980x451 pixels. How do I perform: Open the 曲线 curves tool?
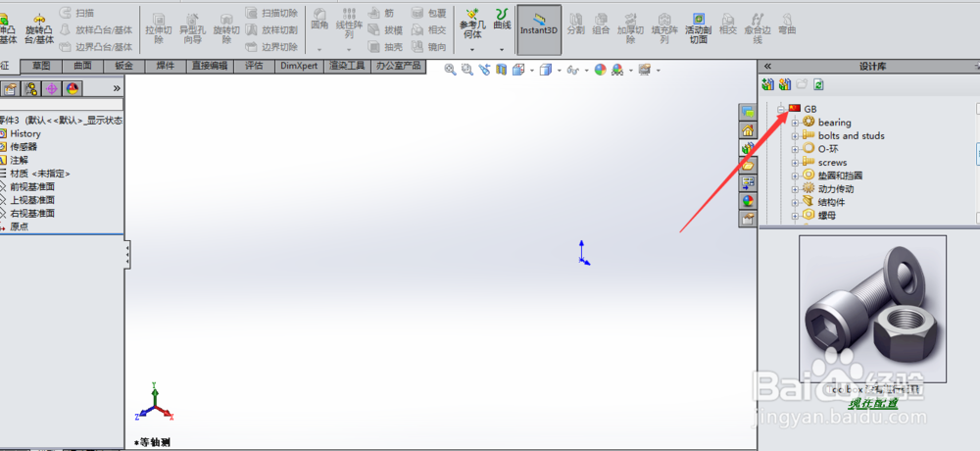pos(502,19)
